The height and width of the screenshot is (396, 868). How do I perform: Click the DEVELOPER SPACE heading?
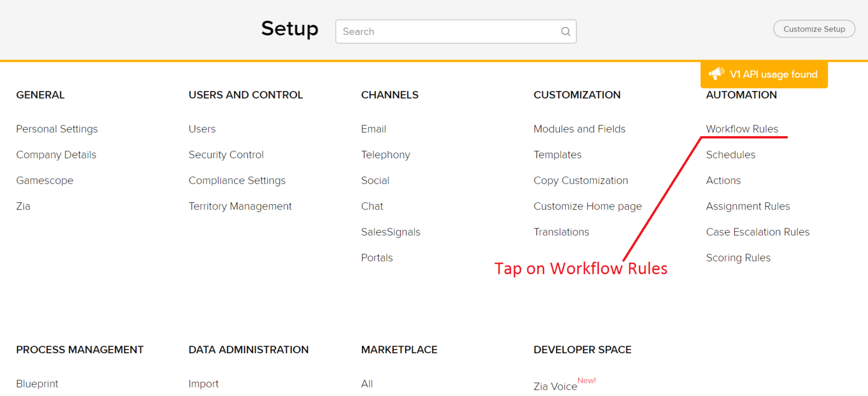click(x=583, y=350)
